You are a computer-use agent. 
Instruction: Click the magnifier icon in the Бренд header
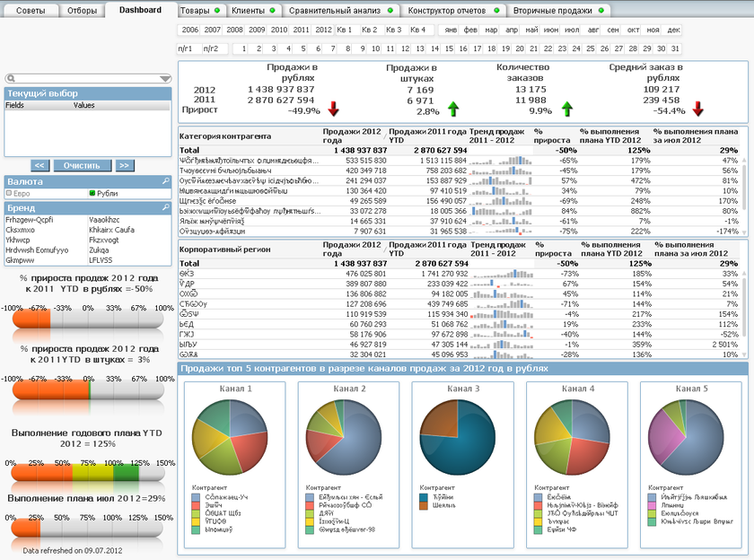tap(165, 208)
